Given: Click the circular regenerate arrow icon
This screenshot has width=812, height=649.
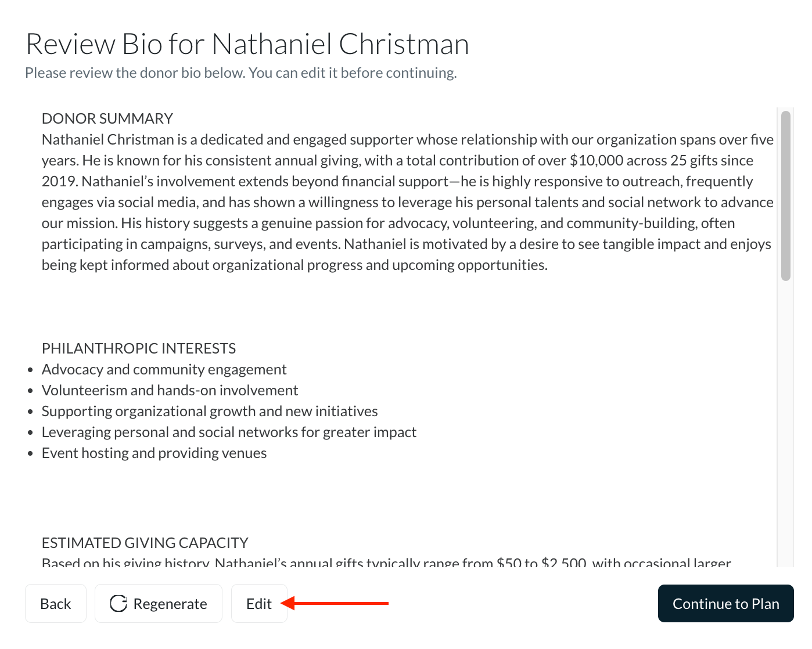Looking at the screenshot, I should click(x=118, y=604).
